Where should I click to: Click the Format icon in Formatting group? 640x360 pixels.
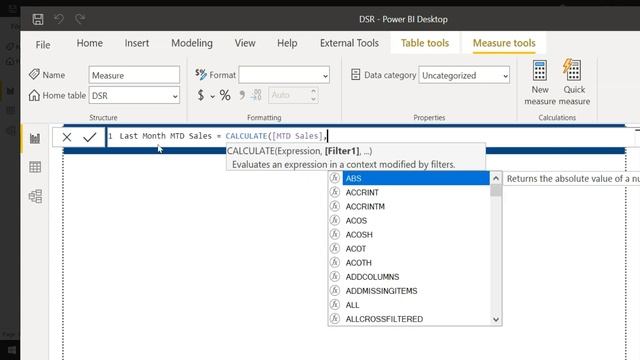pos(201,74)
